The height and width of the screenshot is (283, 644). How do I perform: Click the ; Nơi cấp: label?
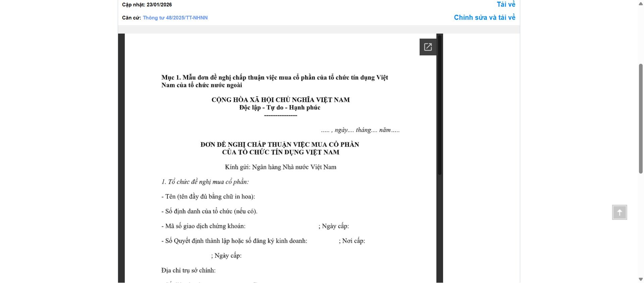(352, 241)
